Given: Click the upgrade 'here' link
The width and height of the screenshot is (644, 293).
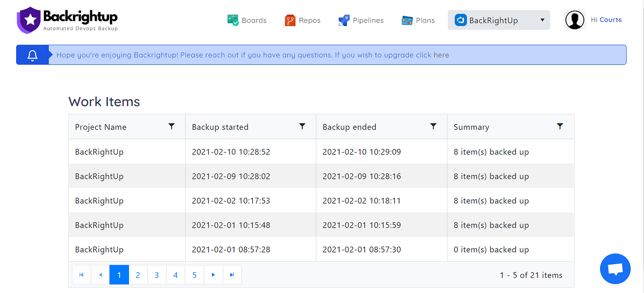Looking at the screenshot, I should click(441, 55).
